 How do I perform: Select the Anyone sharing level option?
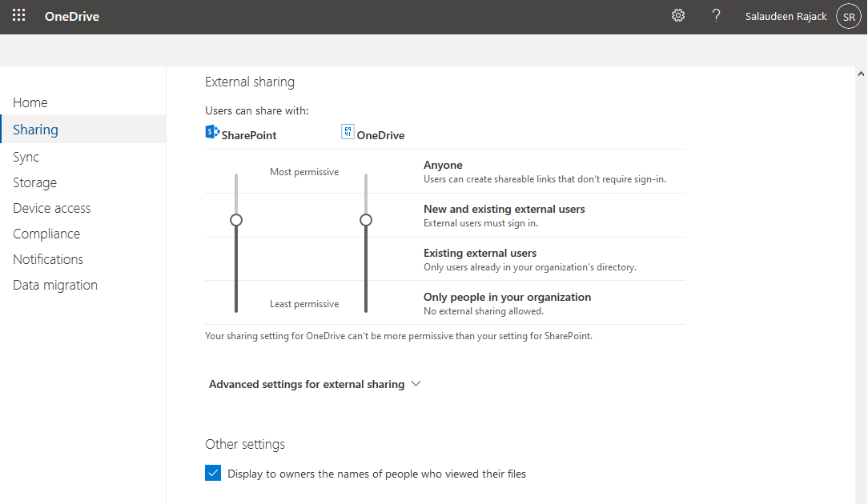click(x=443, y=165)
